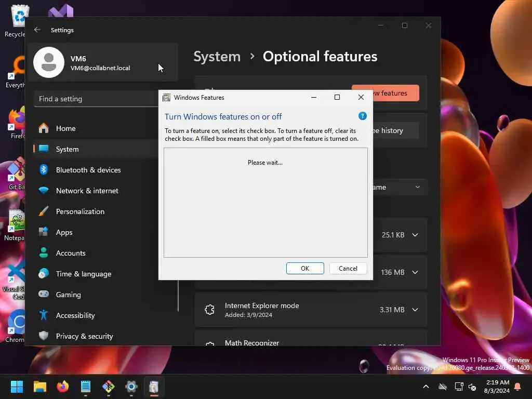Click the Internet Explorer mode feature icon
The width and height of the screenshot is (532, 399).
pos(210,310)
